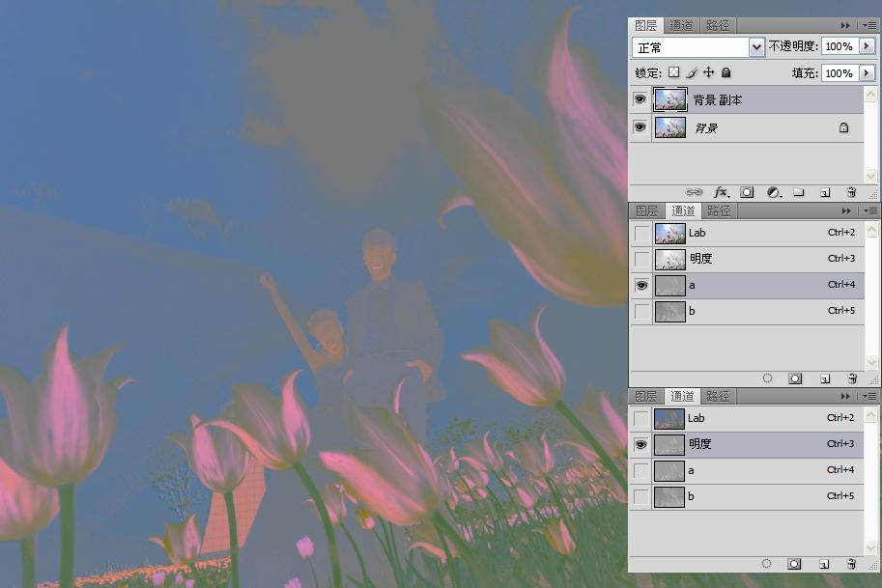Collapse the Layers panel with double-arrow icon
Image resolution: width=882 pixels, height=588 pixels.
[x=845, y=25]
